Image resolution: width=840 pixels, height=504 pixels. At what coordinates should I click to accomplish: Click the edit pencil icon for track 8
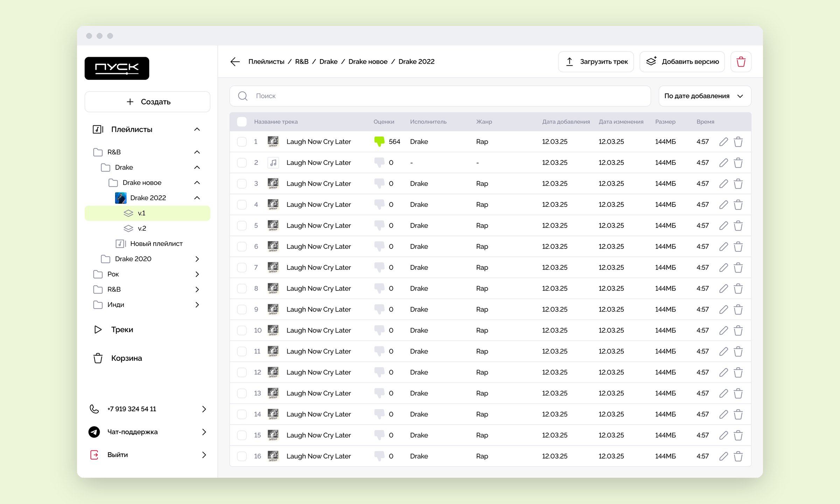pyautogui.click(x=723, y=289)
